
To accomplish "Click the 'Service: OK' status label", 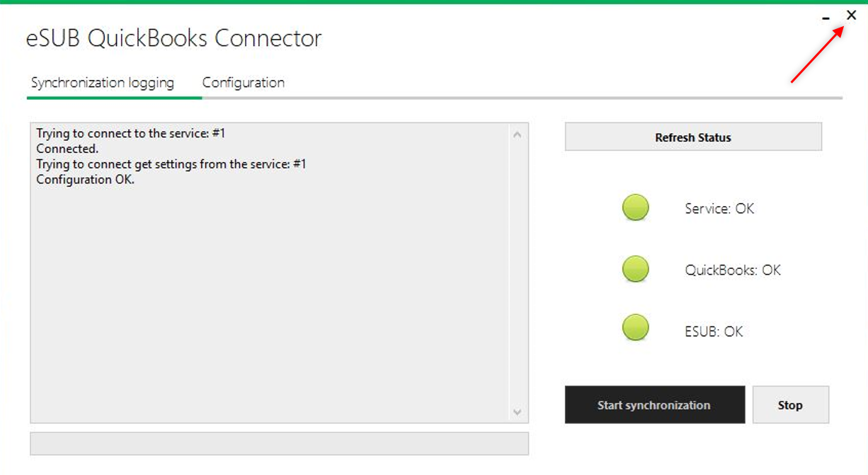I will point(719,209).
